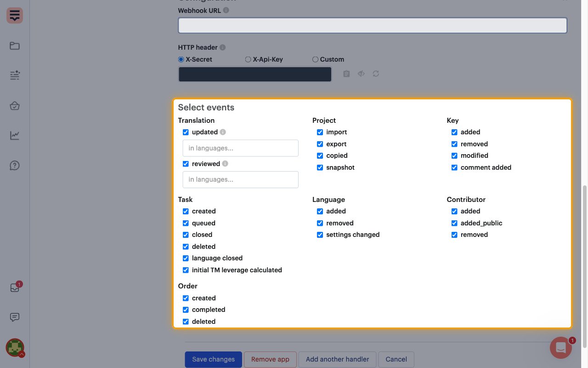Click the info icon next to updated

223,132
